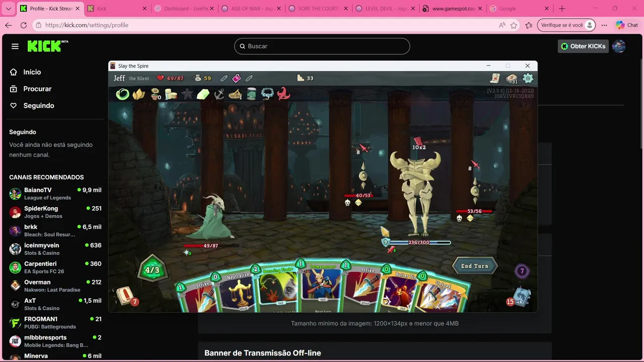Image resolution: width=644 pixels, height=362 pixels.
Task: Reload the page in the browser
Action: [x=23, y=25]
